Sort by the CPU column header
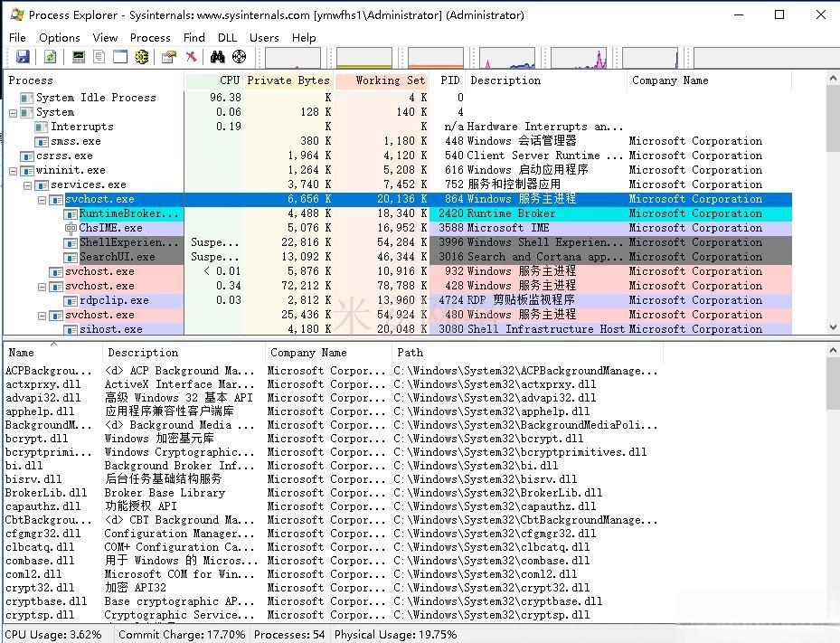The height and width of the screenshot is (643, 840). pyautogui.click(x=214, y=80)
